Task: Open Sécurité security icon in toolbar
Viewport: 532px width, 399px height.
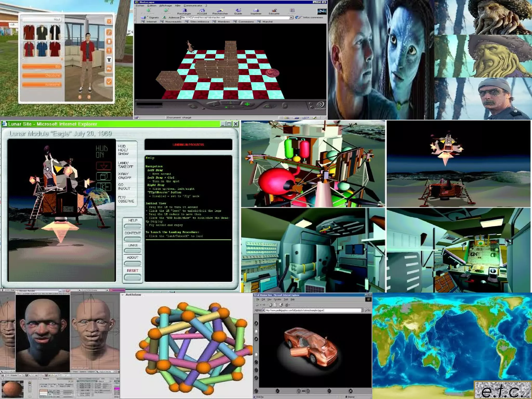Action: [274, 10]
